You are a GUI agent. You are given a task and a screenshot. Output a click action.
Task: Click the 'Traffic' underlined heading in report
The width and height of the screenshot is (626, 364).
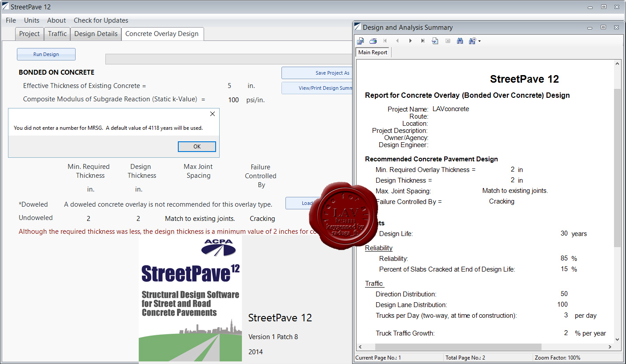(x=374, y=284)
